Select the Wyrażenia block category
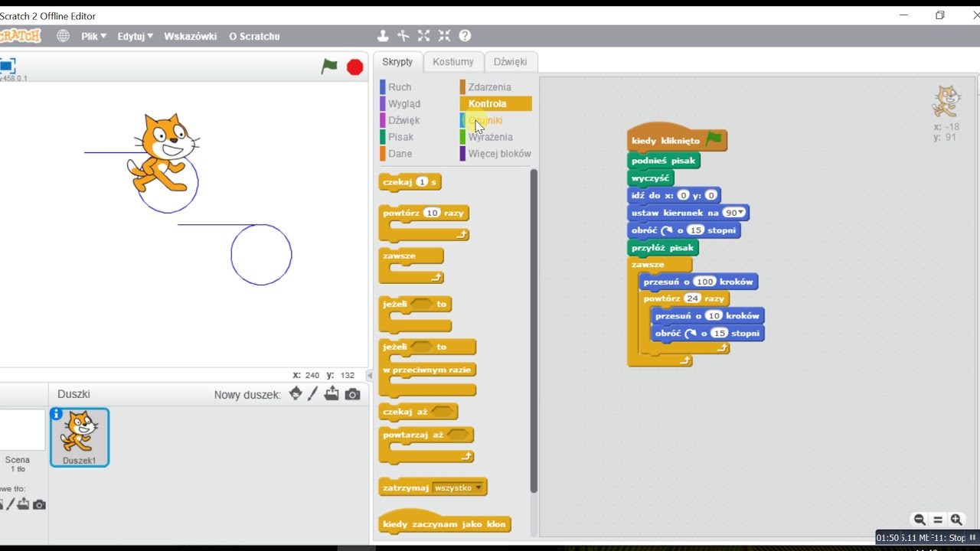Screen dimensions: 980x551 pos(490,137)
